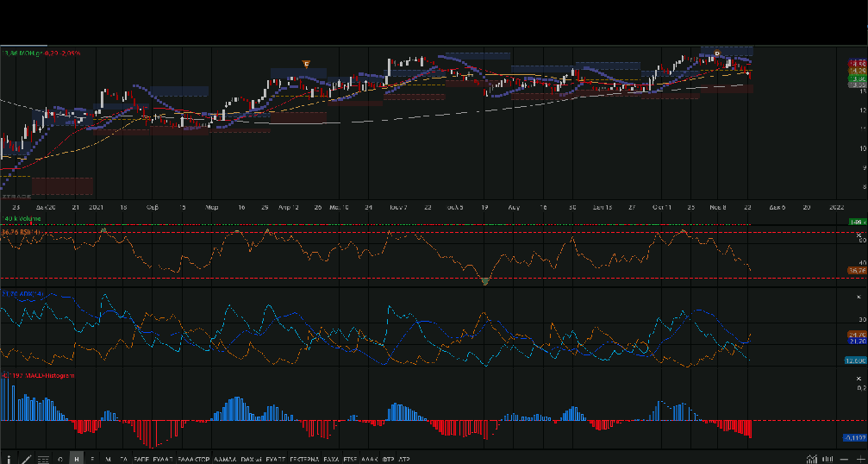Image resolution: width=868 pixels, height=464 pixels.
Task: Click the info icon in the bottom-left corner
Action: click(9, 459)
